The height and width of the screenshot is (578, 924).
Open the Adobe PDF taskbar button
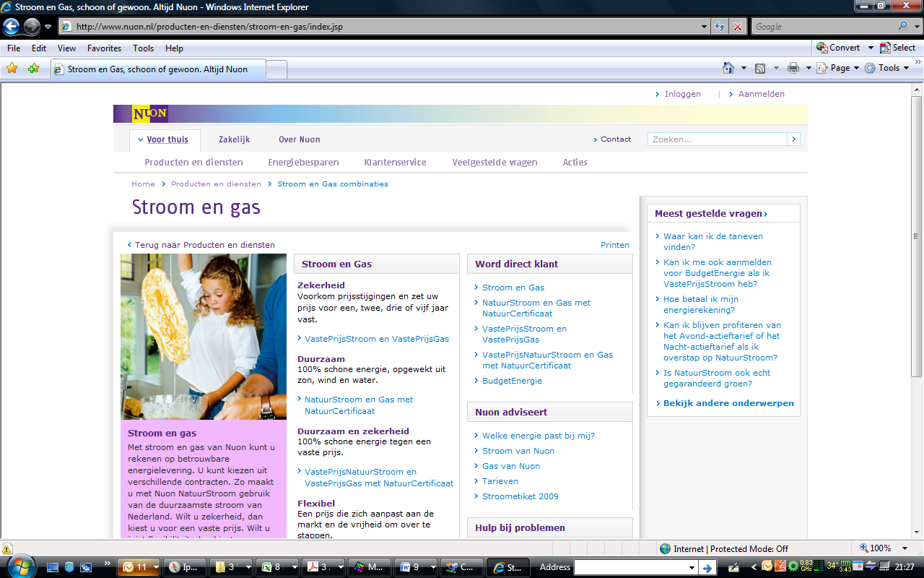pos(322,567)
